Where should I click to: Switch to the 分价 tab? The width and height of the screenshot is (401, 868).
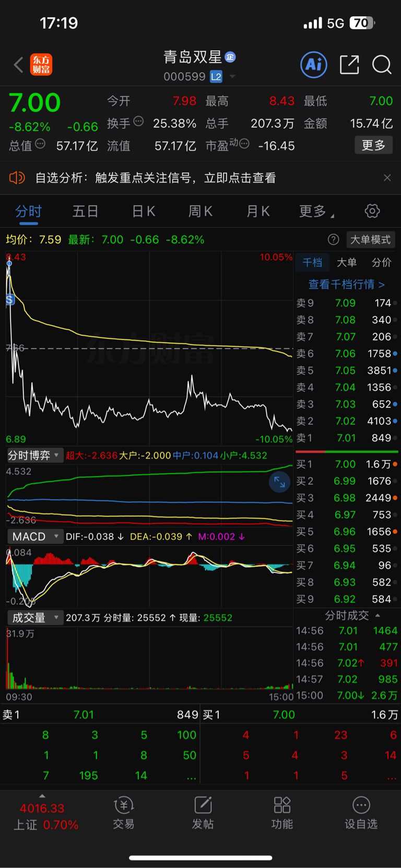tap(381, 262)
